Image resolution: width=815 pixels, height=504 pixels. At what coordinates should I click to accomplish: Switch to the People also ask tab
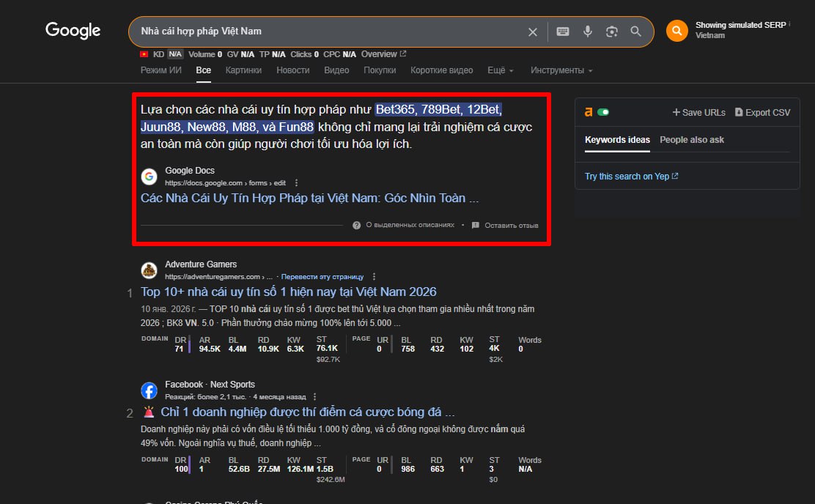tap(691, 140)
